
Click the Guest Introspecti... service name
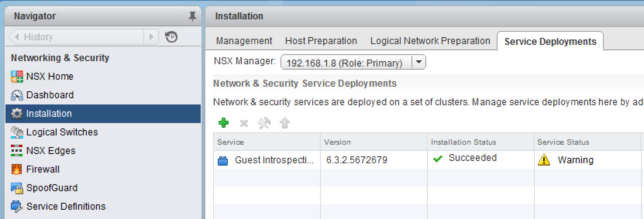[274, 160]
